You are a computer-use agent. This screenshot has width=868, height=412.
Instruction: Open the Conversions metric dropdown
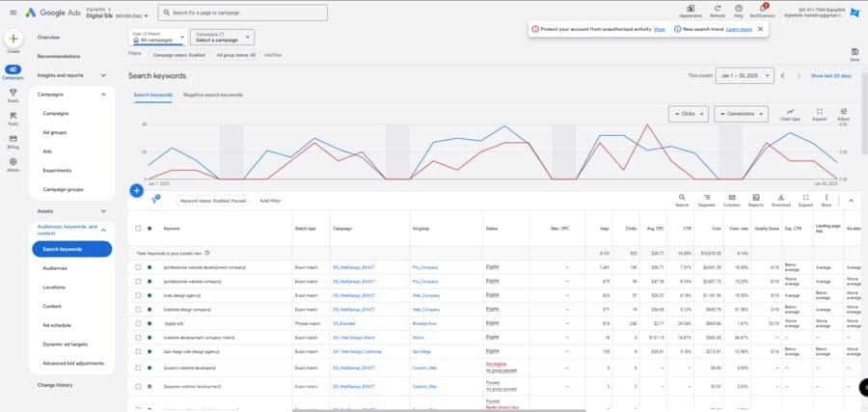click(741, 114)
